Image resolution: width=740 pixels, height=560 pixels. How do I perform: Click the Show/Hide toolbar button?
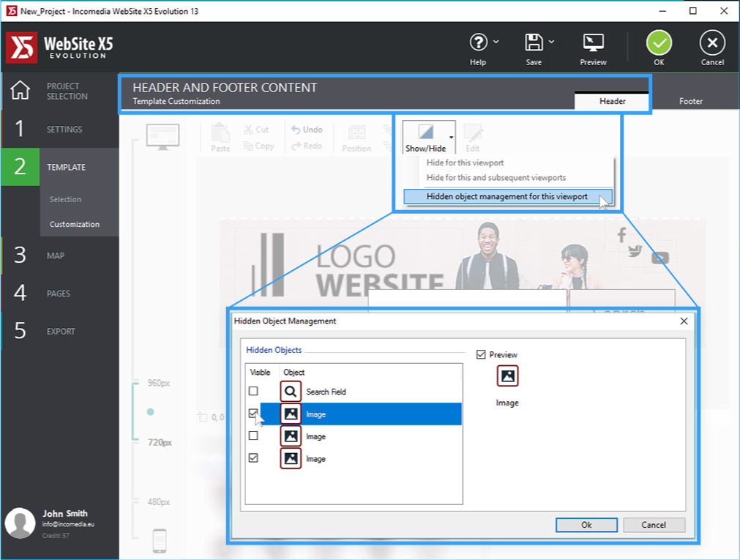click(x=425, y=138)
